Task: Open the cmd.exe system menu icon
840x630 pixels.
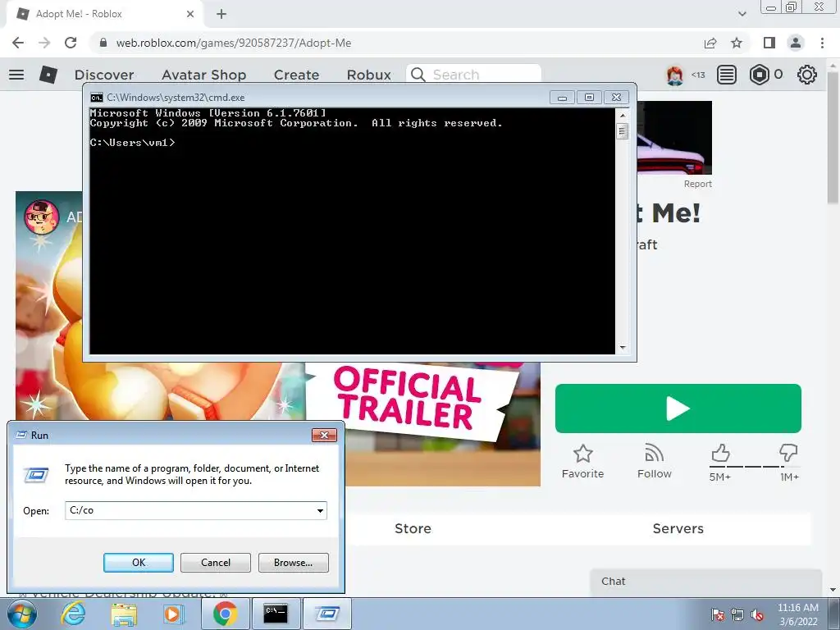Action: tap(97, 98)
